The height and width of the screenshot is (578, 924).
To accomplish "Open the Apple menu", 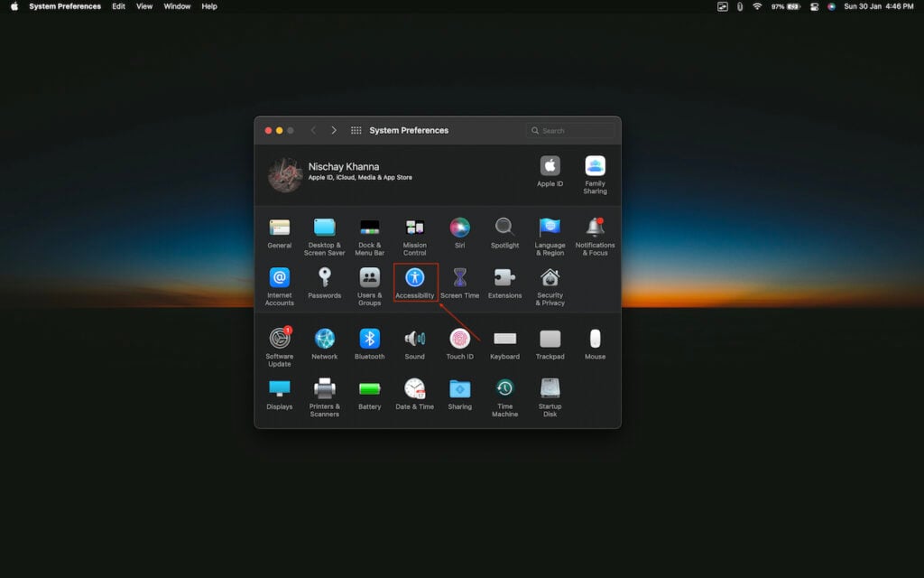I will point(14,6).
